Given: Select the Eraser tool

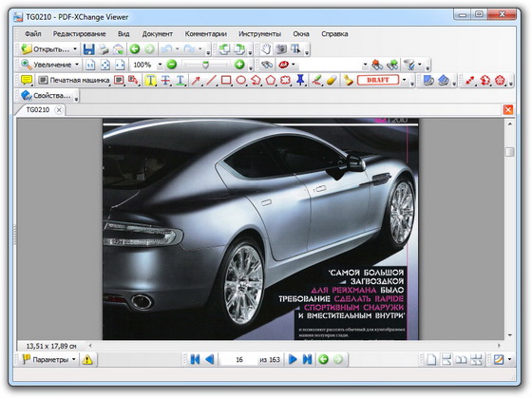Looking at the screenshot, I should point(332,80).
